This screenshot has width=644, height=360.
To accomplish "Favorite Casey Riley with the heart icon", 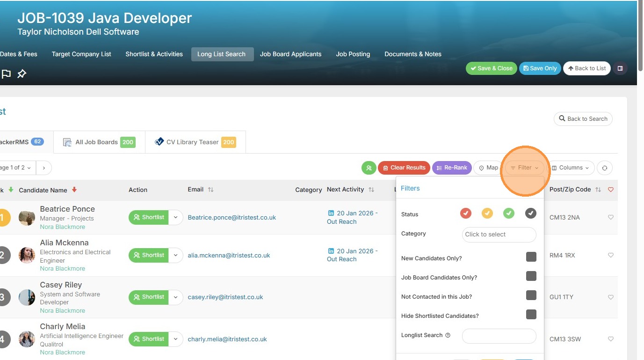I will point(610,297).
